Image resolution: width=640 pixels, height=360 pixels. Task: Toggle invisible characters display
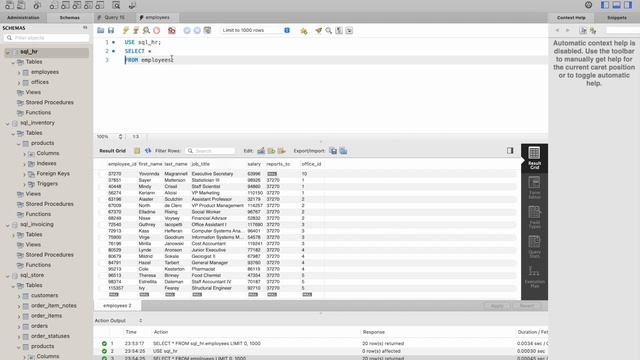click(339, 30)
